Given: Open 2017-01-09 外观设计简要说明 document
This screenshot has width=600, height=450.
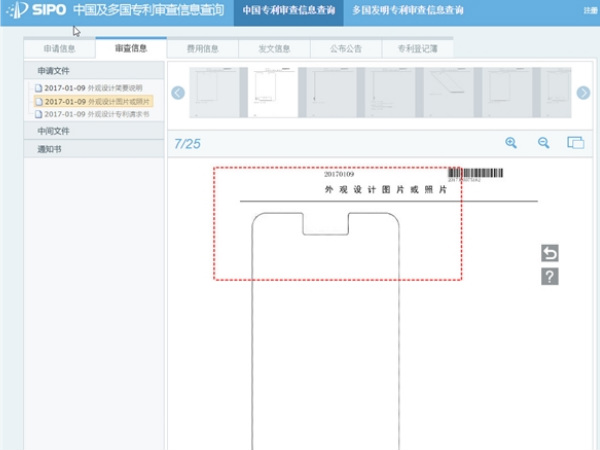Looking at the screenshot, I should (93, 88).
